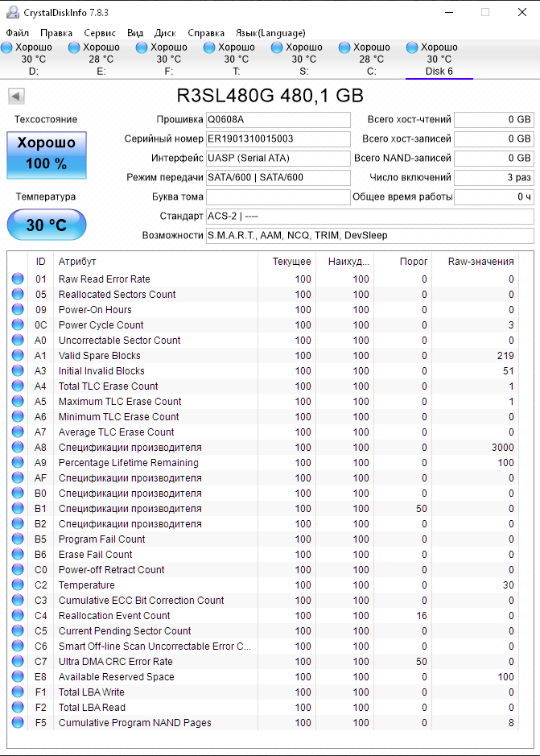Click the ID column header

[40, 262]
